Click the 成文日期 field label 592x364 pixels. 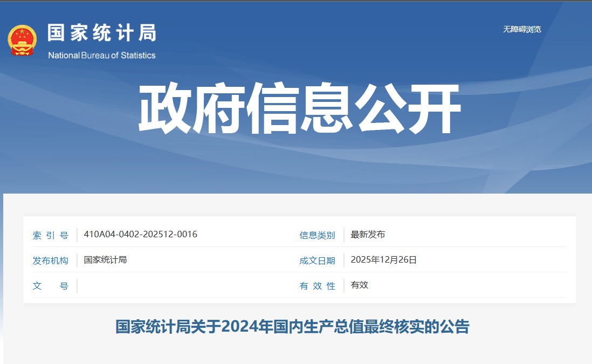tap(317, 260)
